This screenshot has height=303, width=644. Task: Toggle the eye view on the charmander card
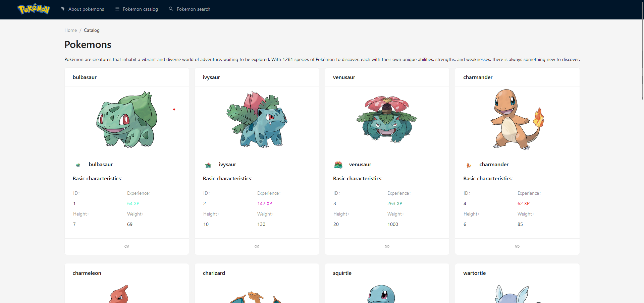point(517,246)
